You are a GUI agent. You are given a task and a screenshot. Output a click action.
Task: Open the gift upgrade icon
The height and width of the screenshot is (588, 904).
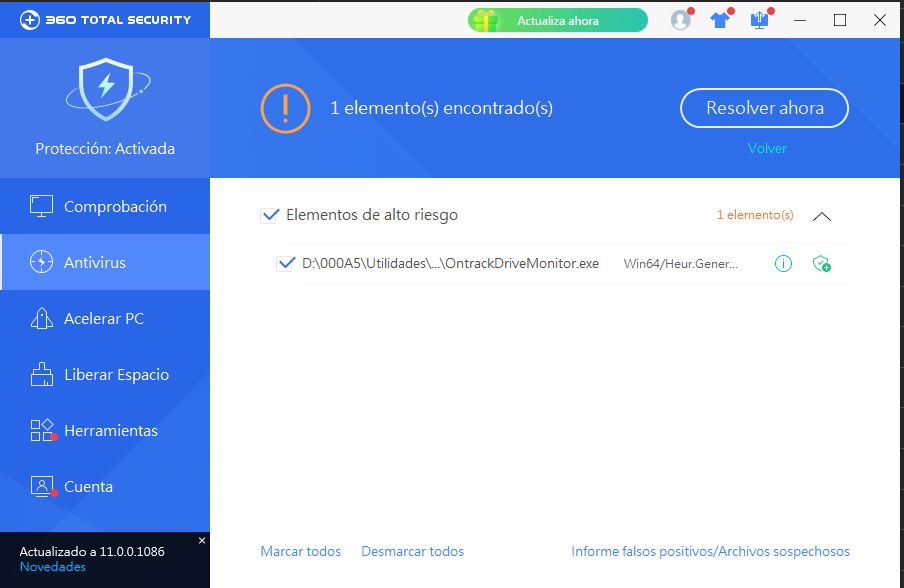point(485,21)
